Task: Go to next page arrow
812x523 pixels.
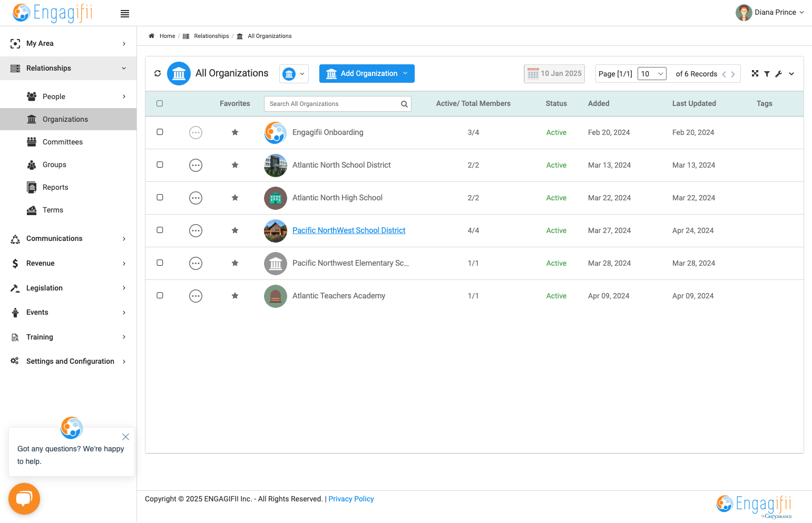Action: [733, 74]
